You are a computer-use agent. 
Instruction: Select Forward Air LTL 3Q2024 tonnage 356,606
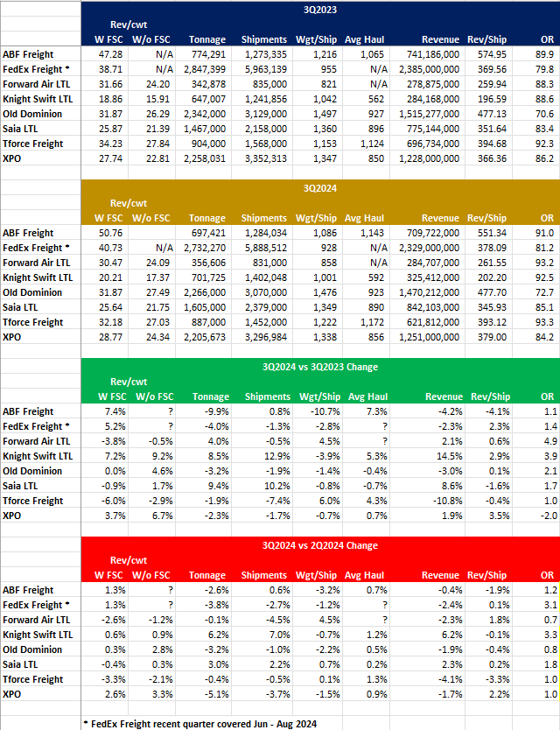(208, 263)
